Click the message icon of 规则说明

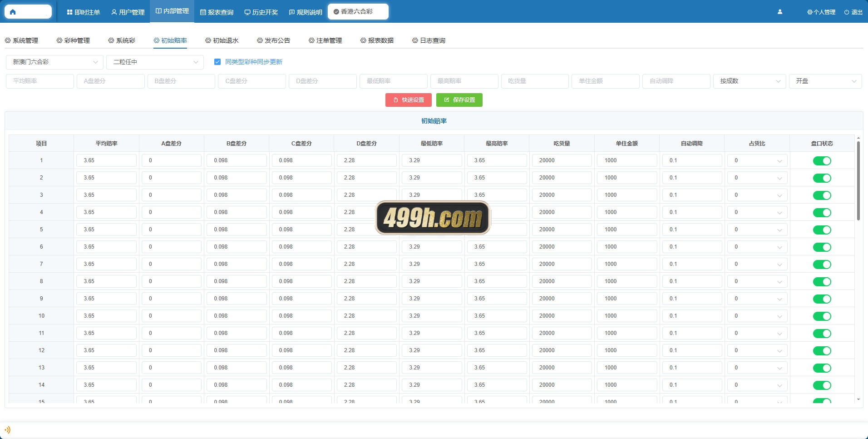pyautogui.click(x=292, y=12)
